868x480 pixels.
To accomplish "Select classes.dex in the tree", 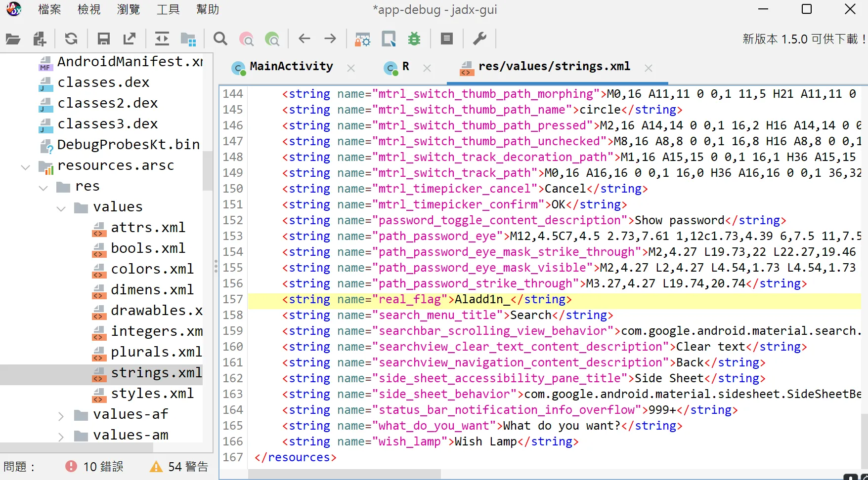I will 94,82.
